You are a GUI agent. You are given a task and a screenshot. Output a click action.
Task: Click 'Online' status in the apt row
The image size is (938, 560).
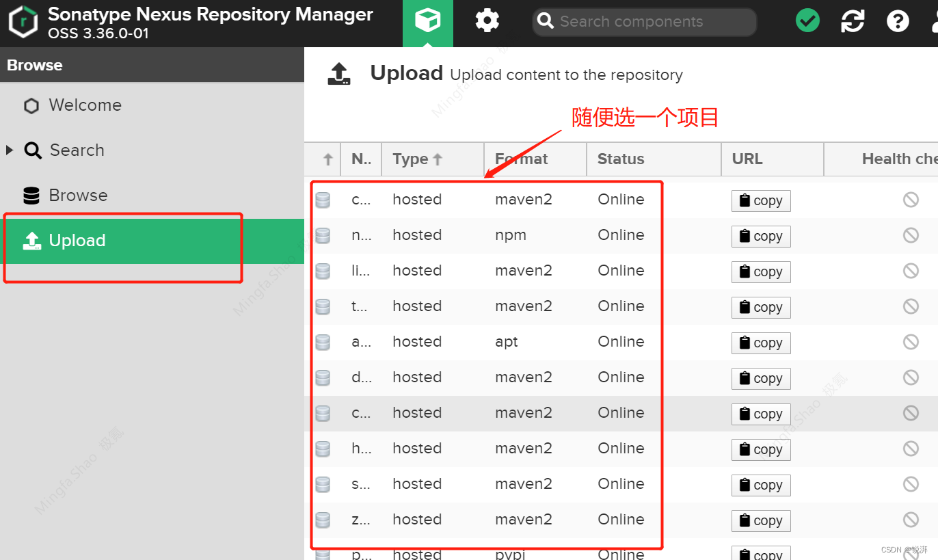621,342
